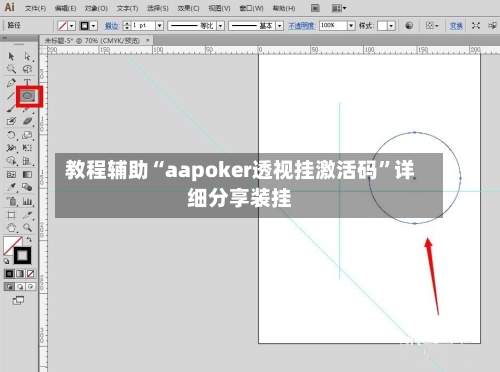Select the Mesh tool

11,174
